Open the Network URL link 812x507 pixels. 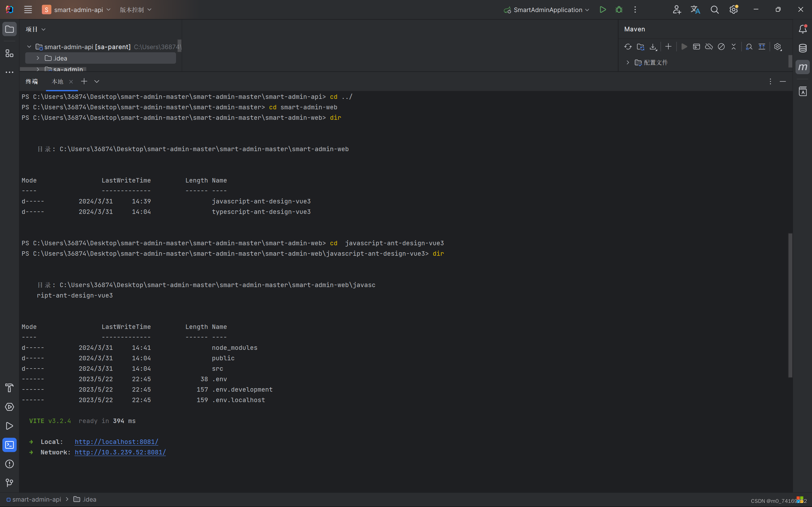click(120, 452)
